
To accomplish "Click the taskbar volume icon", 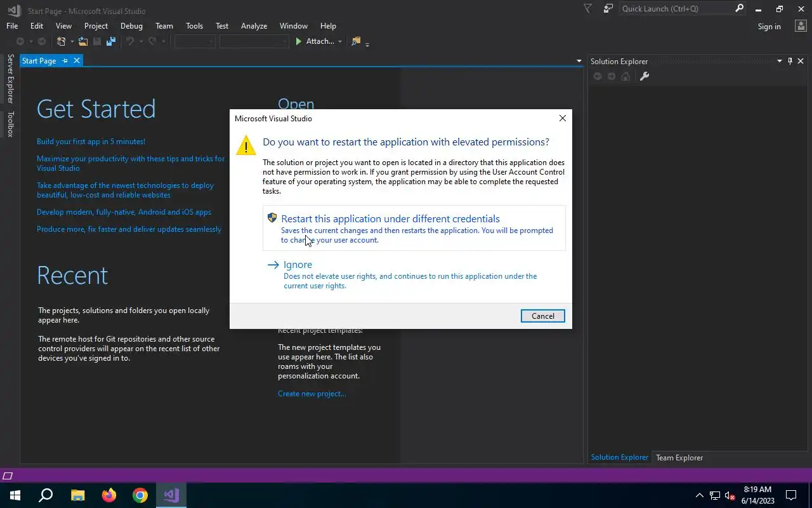I will (730, 495).
